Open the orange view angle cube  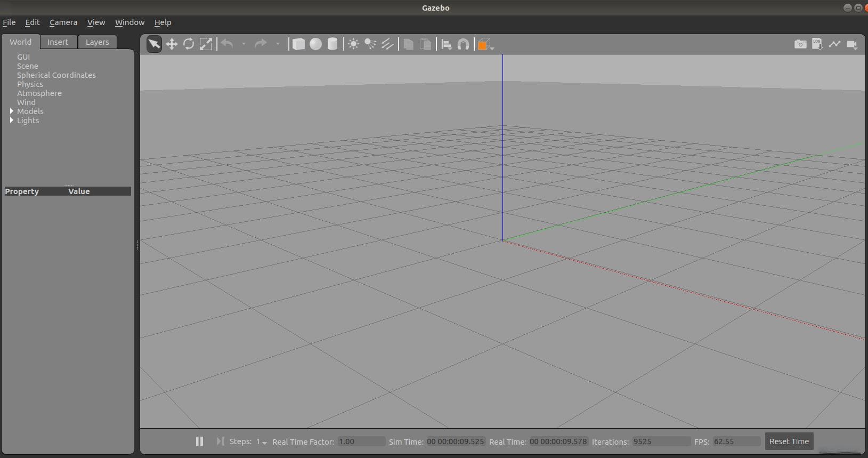tap(485, 44)
